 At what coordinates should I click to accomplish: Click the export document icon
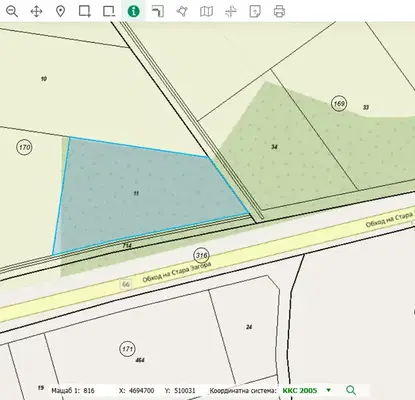[255, 11]
